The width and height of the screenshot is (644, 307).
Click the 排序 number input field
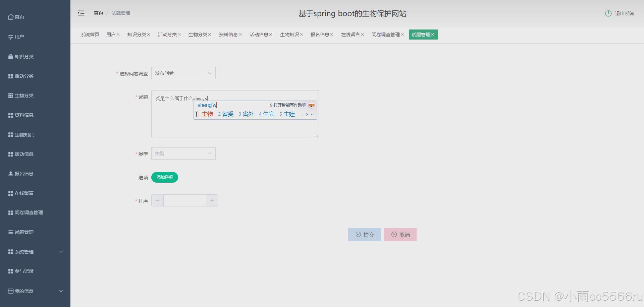pos(185,200)
